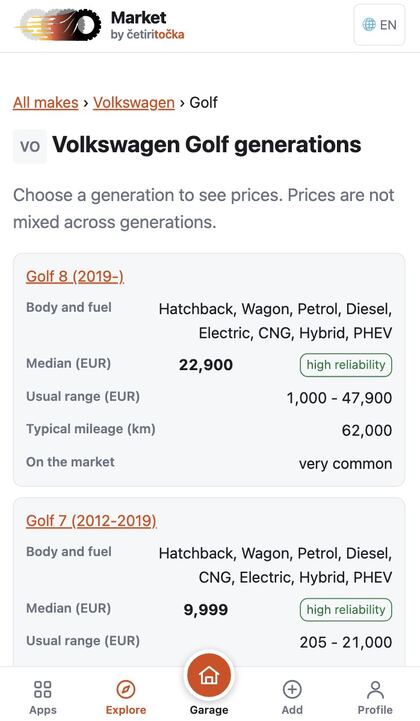Tap the Explore compass icon
This screenshot has width=420, height=721.
point(126,689)
